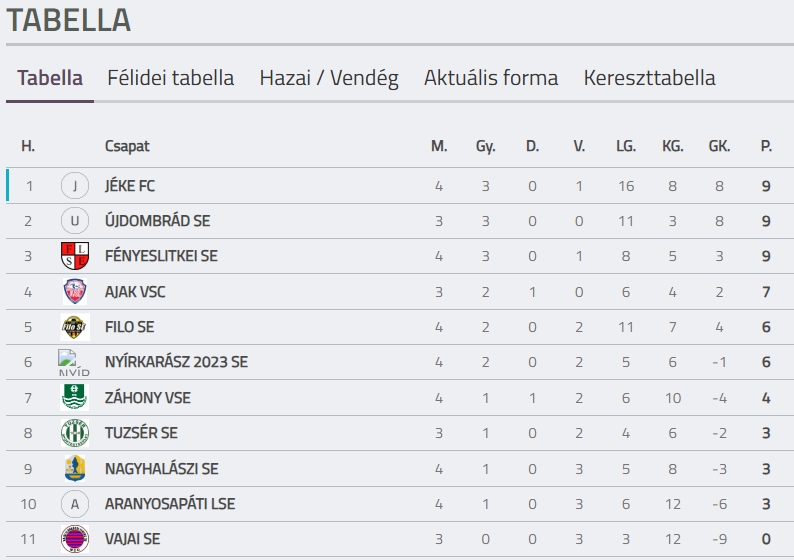The height and width of the screenshot is (560, 794).
Task: Switch to the Félidei tabella tab
Action: coord(171,78)
